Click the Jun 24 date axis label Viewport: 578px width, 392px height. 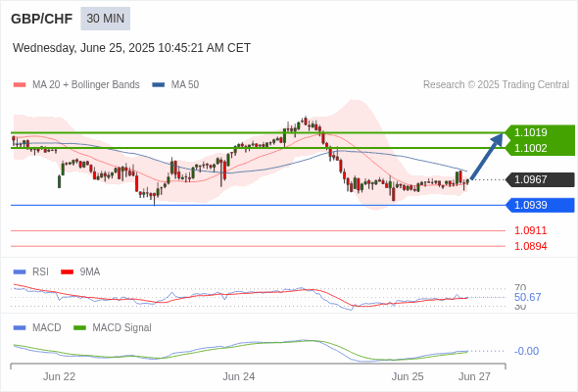pyautogui.click(x=239, y=377)
